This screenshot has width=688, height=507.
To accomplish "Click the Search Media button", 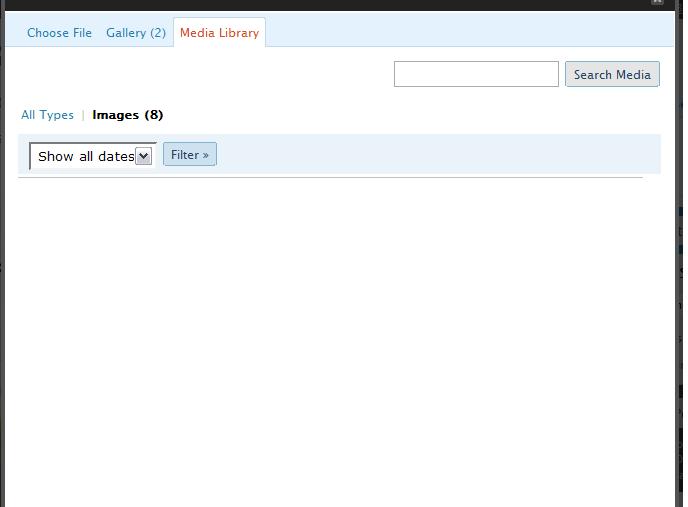I will [x=612, y=74].
